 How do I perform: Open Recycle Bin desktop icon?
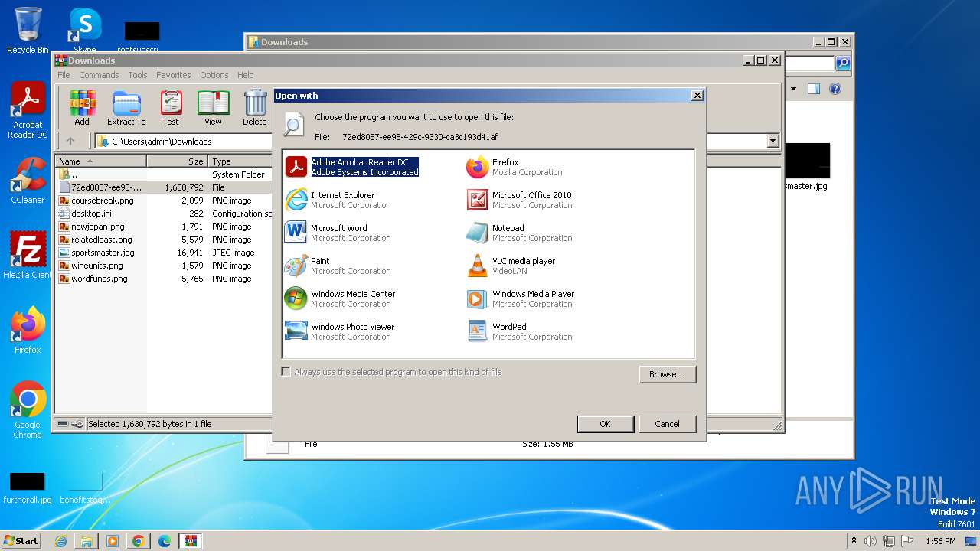[x=28, y=31]
